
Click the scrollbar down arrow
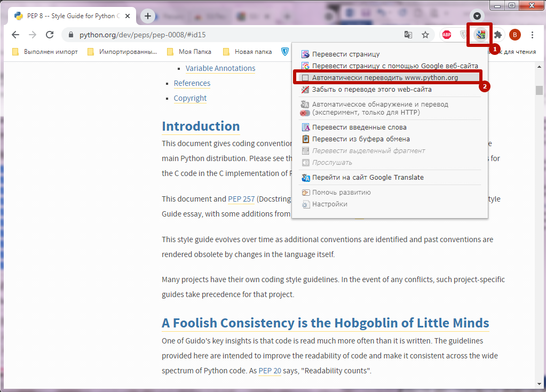coord(540,384)
